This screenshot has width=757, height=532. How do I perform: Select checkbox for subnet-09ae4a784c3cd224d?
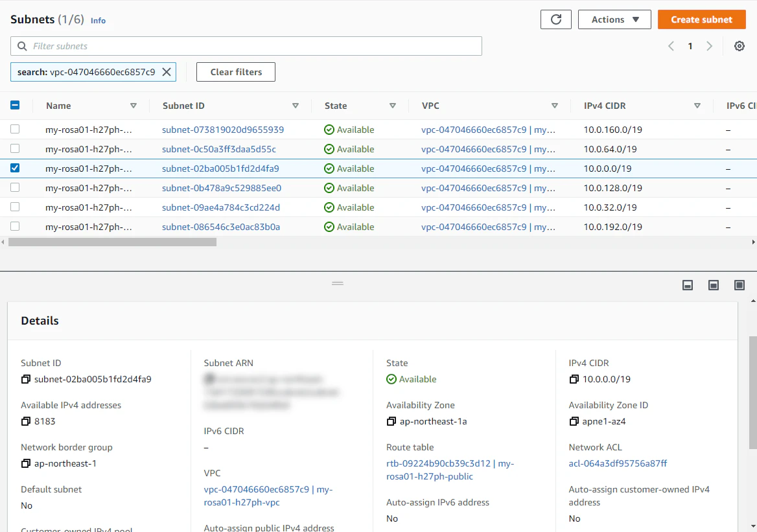[15, 207]
